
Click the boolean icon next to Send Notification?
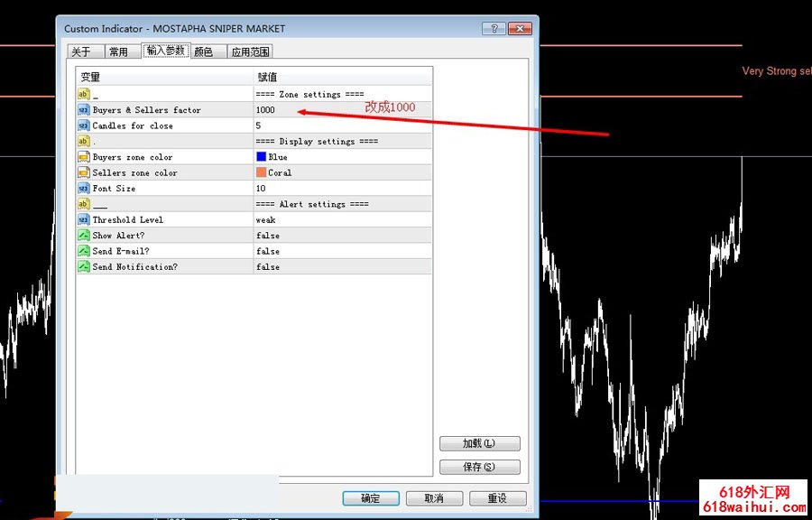(x=83, y=266)
